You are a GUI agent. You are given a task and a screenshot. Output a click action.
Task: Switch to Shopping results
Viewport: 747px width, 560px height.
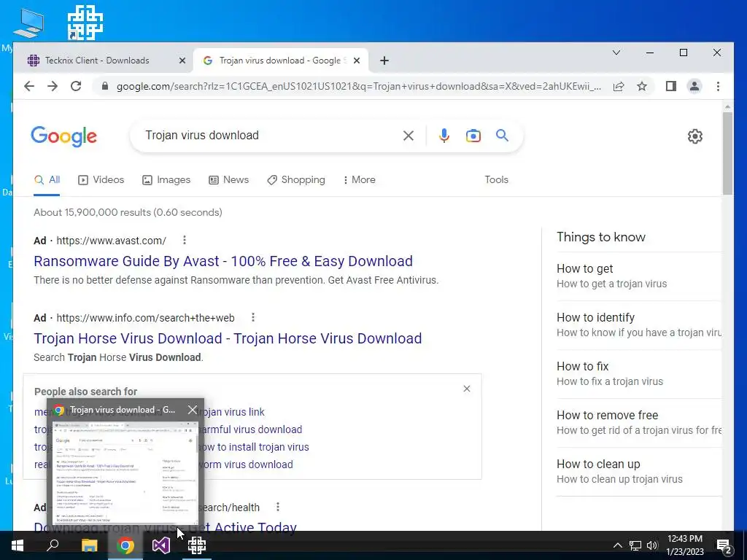296,180
